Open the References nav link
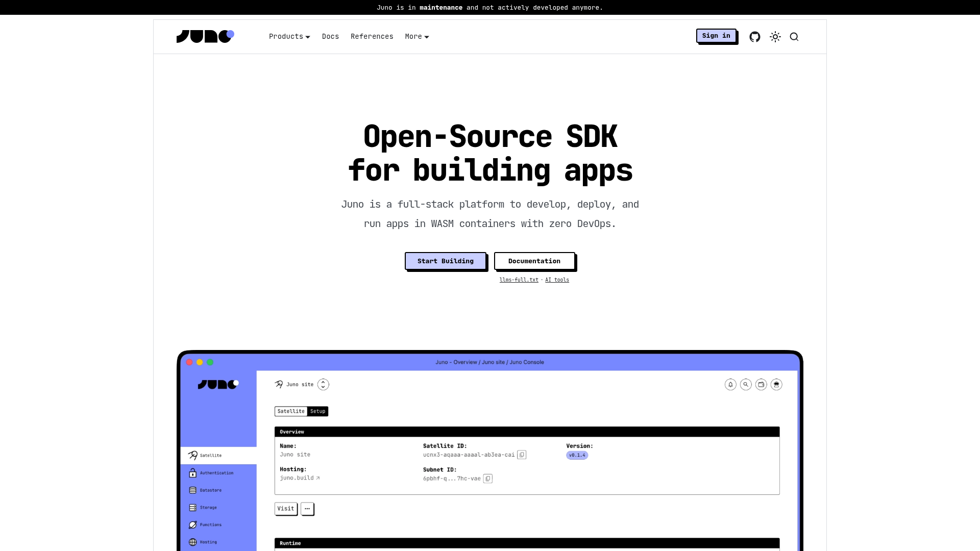 click(372, 37)
